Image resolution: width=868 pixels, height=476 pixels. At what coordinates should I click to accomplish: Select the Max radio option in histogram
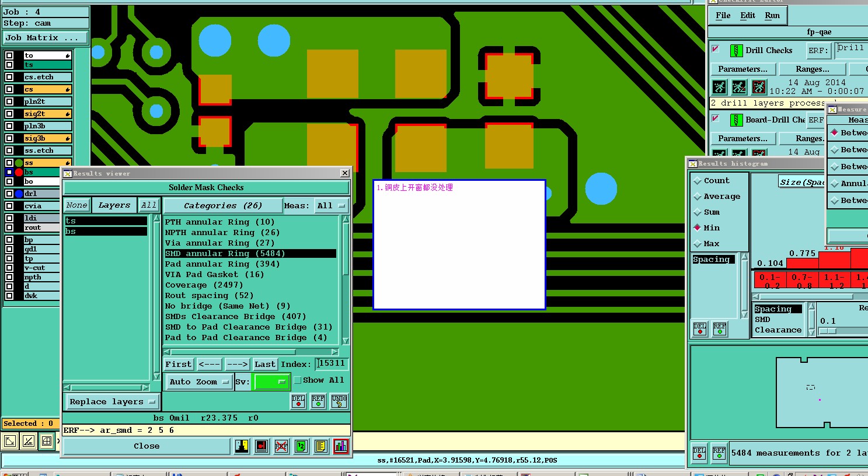698,244
